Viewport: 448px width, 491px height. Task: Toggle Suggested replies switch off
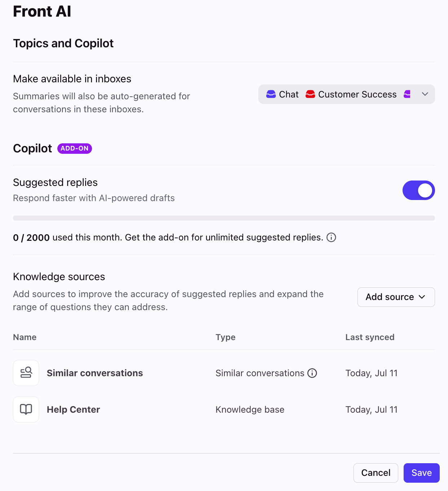tap(418, 190)
